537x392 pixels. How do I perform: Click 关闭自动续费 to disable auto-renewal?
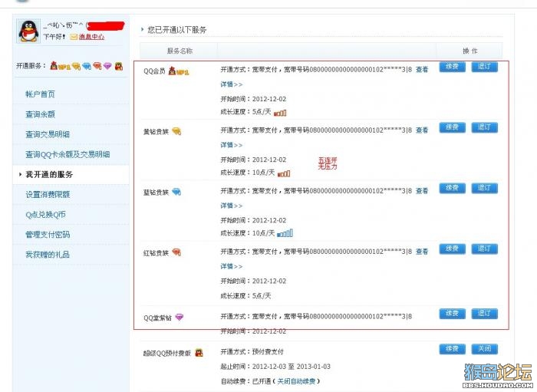pos(296,381)
